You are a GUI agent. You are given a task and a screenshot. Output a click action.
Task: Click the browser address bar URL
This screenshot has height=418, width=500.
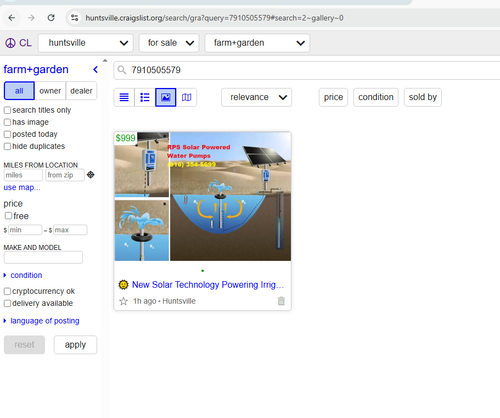[214, 18]
